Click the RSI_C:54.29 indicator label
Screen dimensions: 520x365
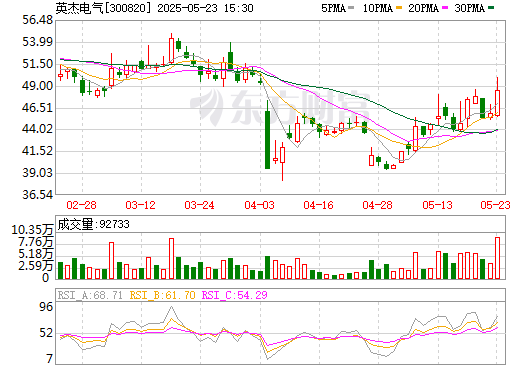tap(235, 295)
